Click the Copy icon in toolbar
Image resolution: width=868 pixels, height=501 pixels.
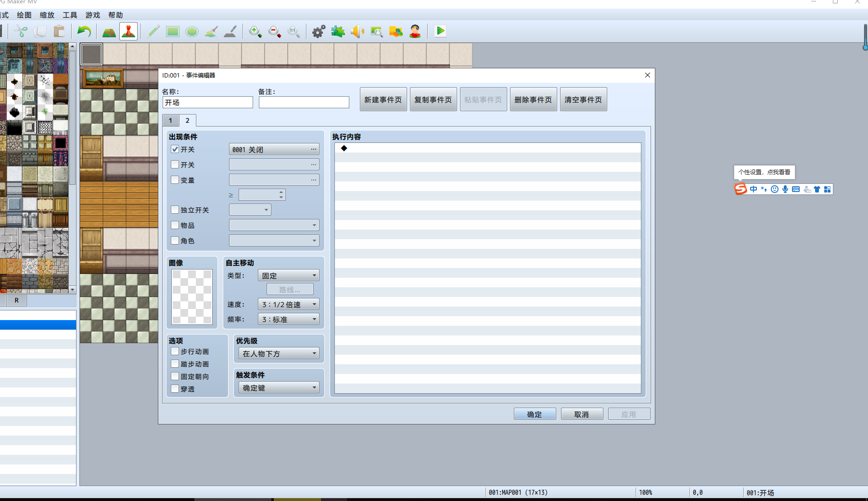(x=40, y=32)
